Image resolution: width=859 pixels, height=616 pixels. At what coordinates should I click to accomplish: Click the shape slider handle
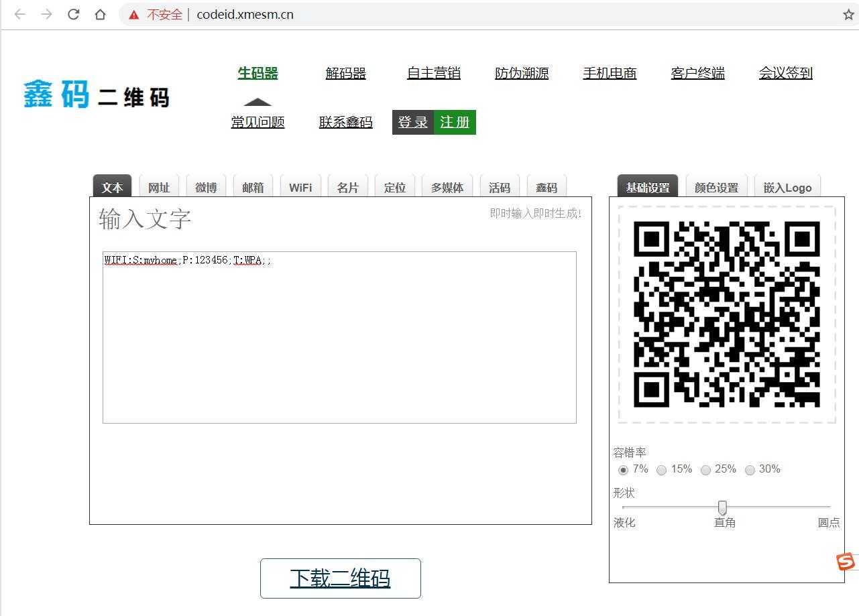click(722, 507)
